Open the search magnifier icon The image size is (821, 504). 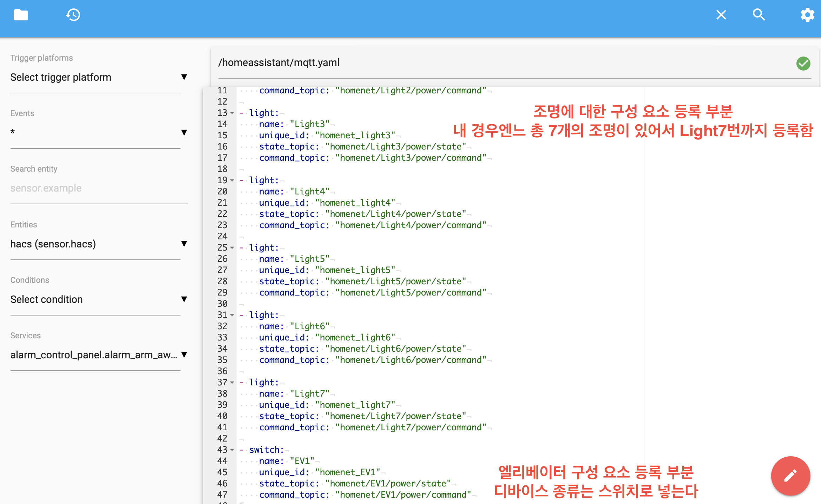(x=758, y=15)
